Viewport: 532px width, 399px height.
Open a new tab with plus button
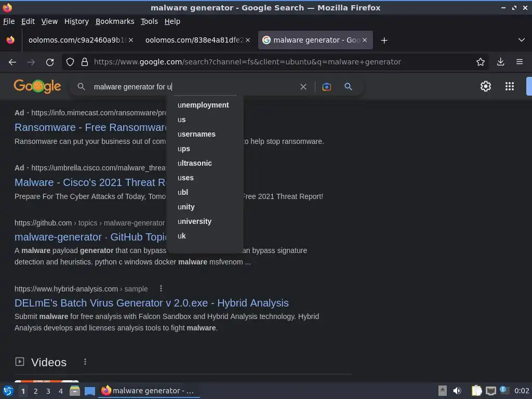[x=384, y=41]
